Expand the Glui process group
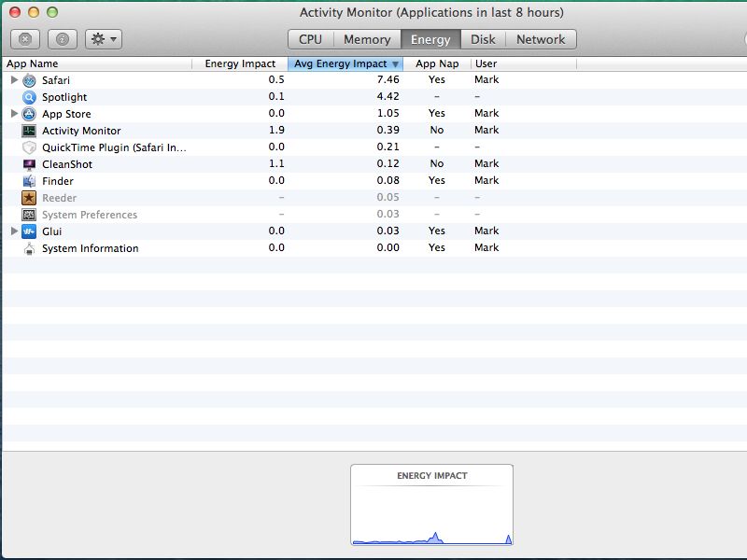The width and height of the screenshot is (747, 560). click(14, 231)
